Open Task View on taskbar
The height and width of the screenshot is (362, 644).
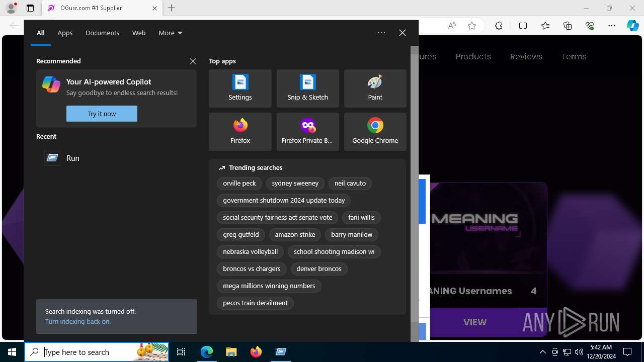[181, 352]
